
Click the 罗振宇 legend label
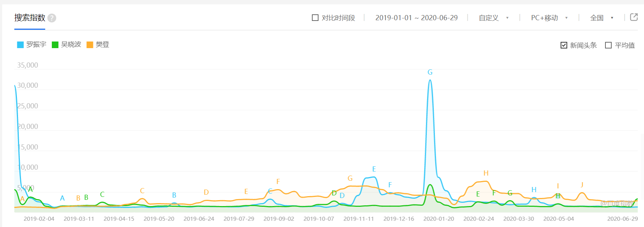pyautogui.click(x=36, y=45)
